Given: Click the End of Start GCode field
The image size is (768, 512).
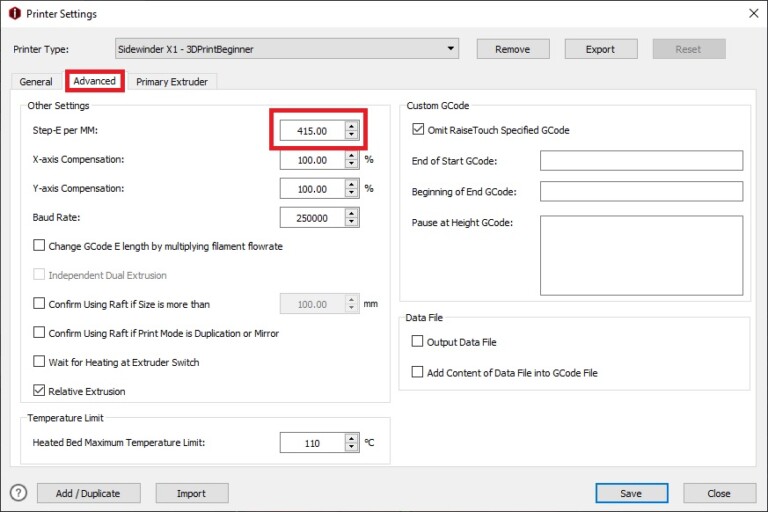Looking at the screenshot, I should (x=642, y=161).
